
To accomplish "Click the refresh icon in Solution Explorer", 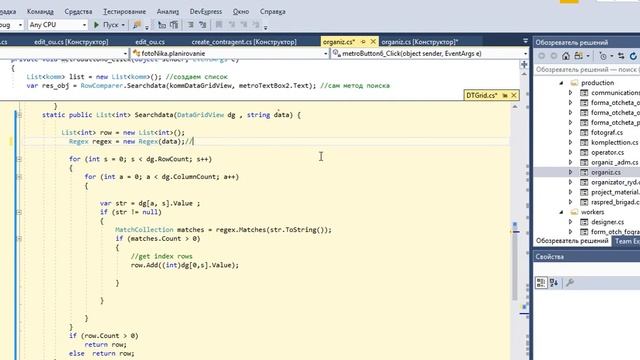I will point(633,56).
